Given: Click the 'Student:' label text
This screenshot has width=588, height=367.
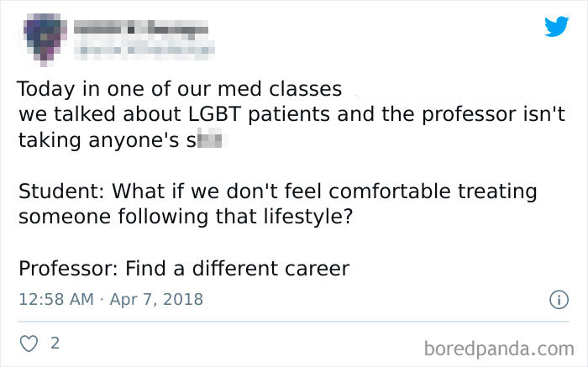Looking at the screenshot, I should coord(61,191).
